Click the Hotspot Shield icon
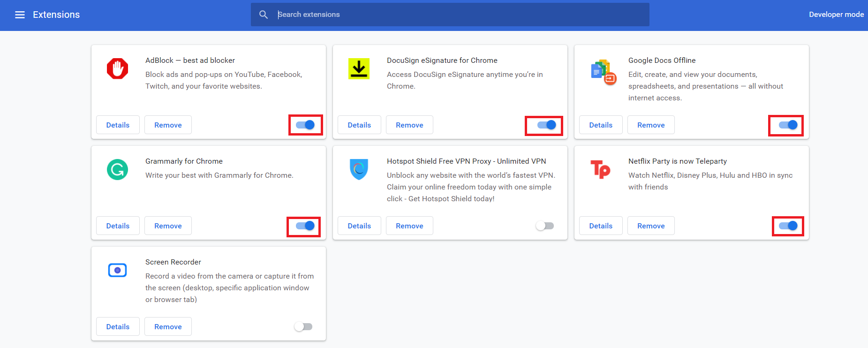 (359, 169)
